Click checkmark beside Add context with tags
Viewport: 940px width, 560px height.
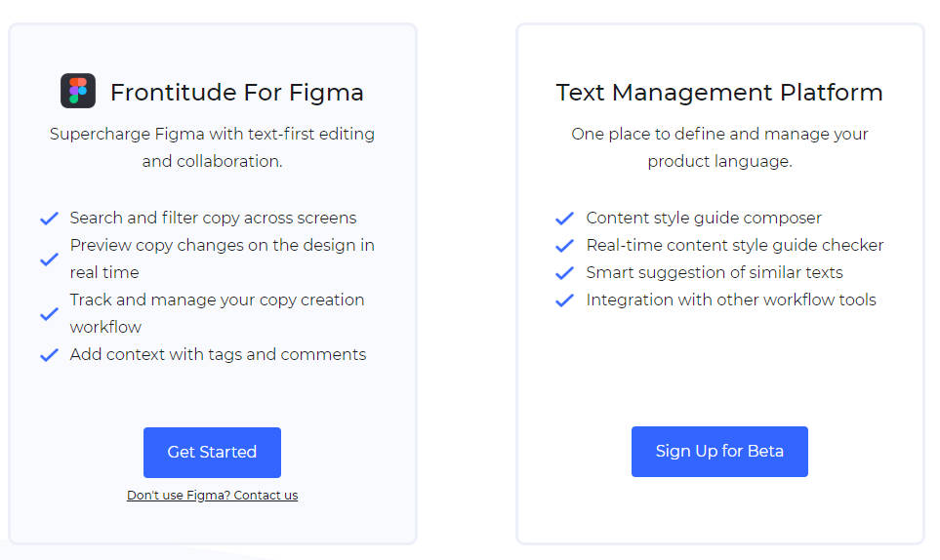49,355
